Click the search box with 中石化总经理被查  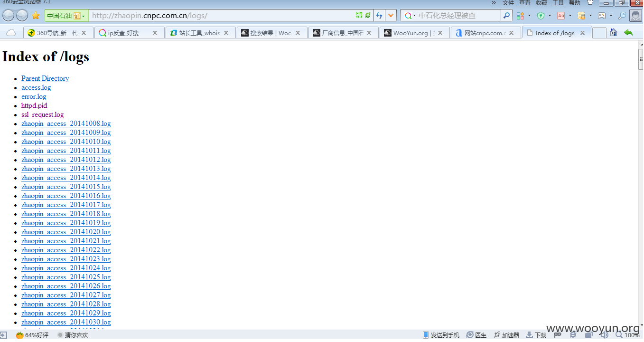click(458, 16)
